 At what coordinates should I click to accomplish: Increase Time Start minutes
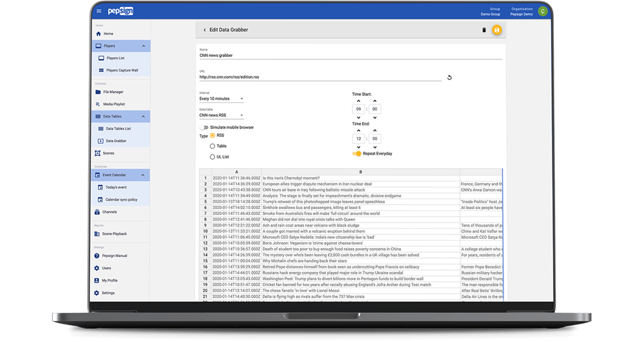(x=375, y=101)
